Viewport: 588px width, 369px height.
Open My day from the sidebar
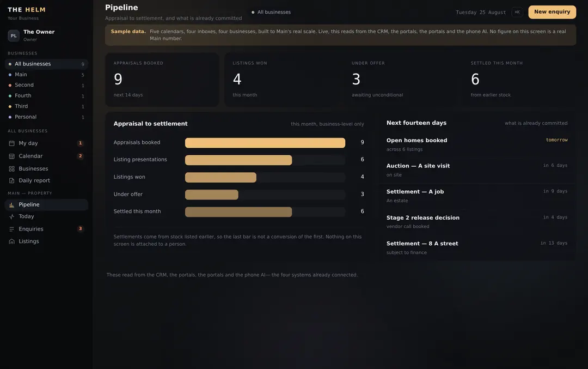pos(46,143)
